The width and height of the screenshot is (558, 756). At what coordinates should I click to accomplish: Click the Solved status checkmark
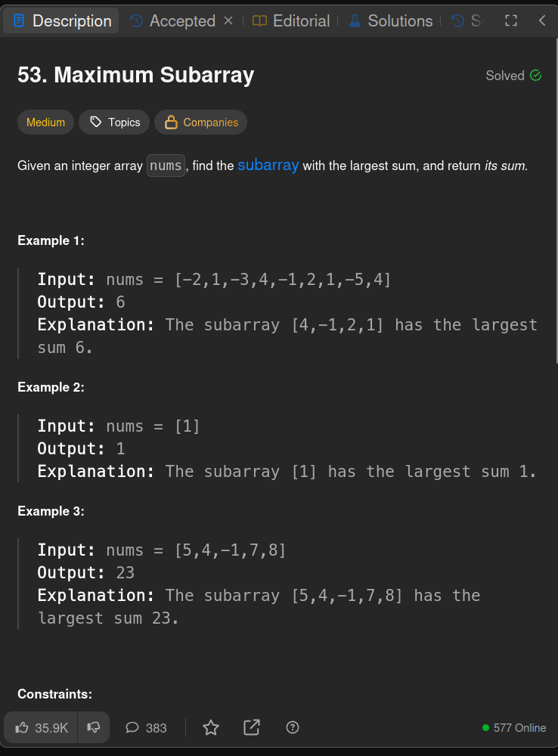[x=535, y=75]
